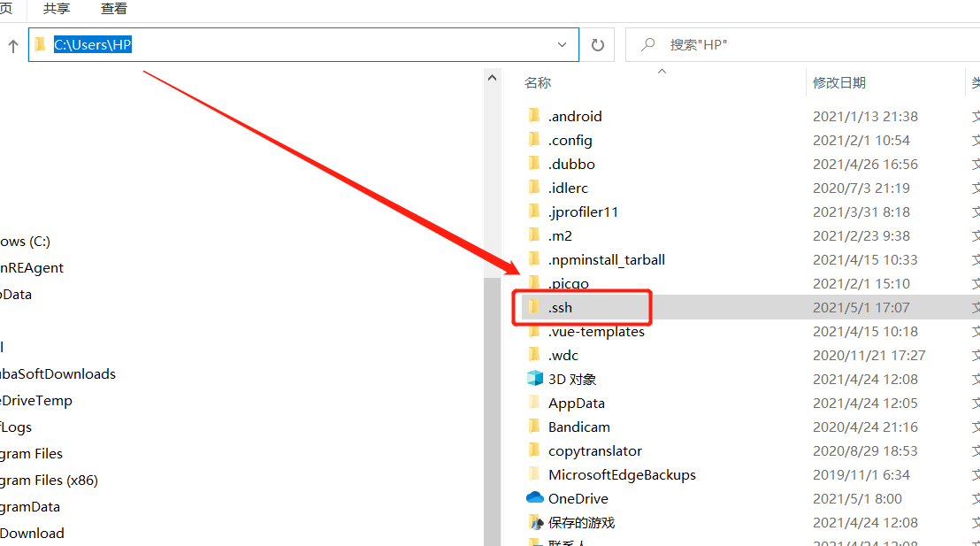Select the .picgo folder name
Image resolution: width=980 pixels, height=546 pixels.
568,284
